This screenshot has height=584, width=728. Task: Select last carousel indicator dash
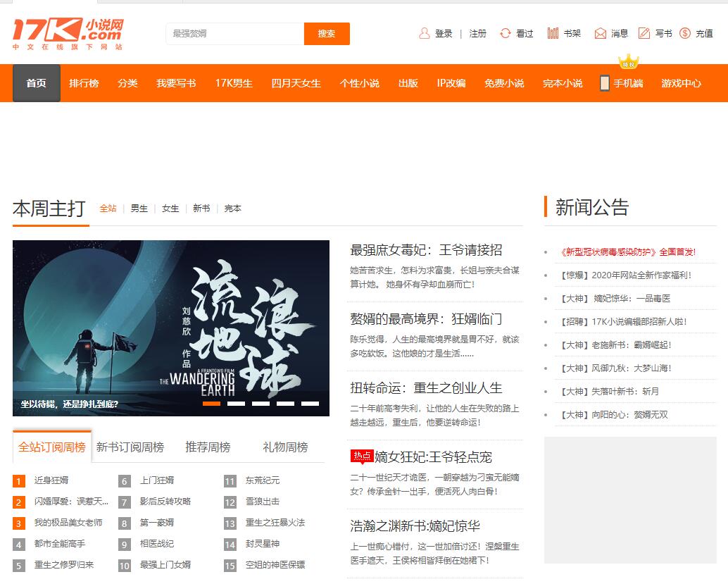point(310,403)
